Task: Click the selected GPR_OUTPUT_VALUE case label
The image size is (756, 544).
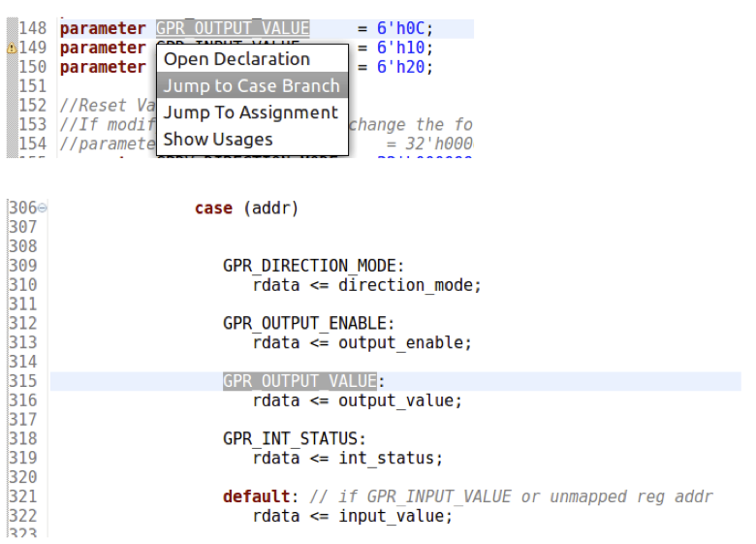Action: point(299,381)
